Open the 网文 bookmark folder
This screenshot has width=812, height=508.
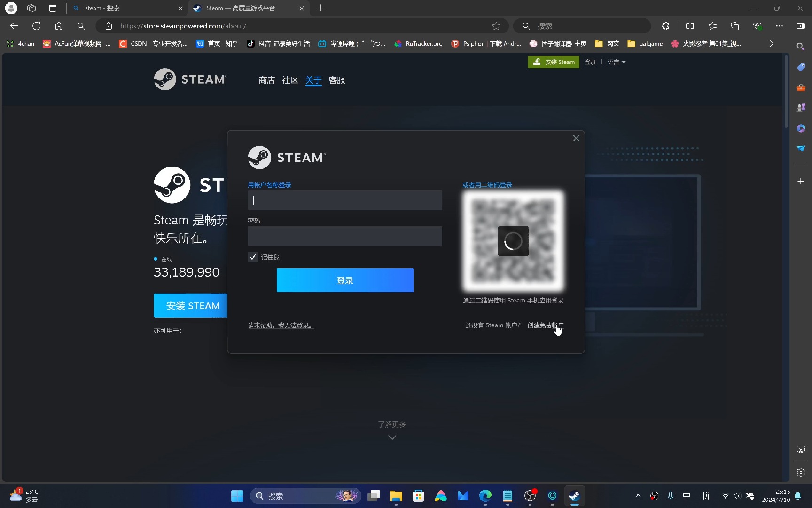(x=607, y=44)
